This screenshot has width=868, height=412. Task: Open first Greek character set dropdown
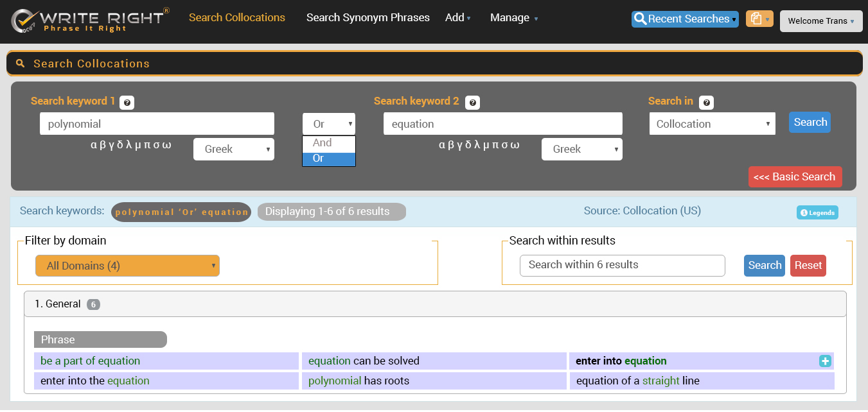[233, 150]
